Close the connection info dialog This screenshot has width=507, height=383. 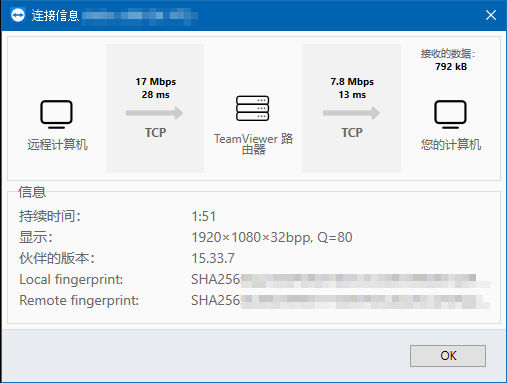pos(491,15)
